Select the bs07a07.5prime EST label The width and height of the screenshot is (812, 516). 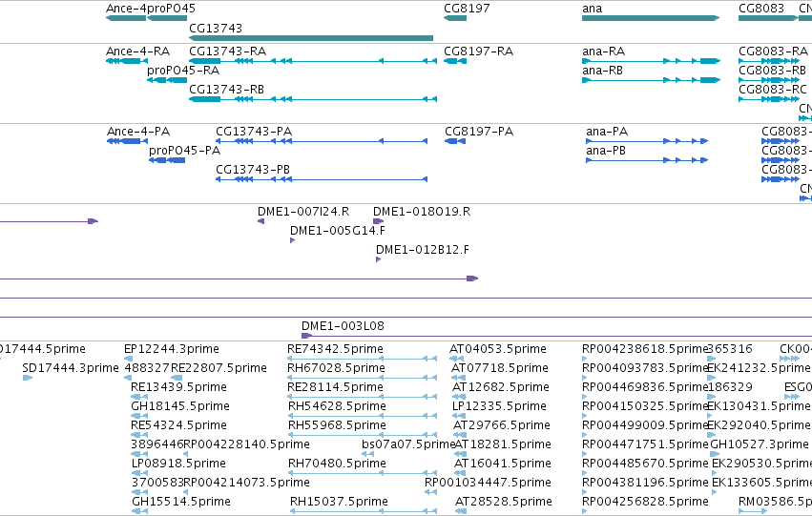pyautogui.click(x=408, y=444)
